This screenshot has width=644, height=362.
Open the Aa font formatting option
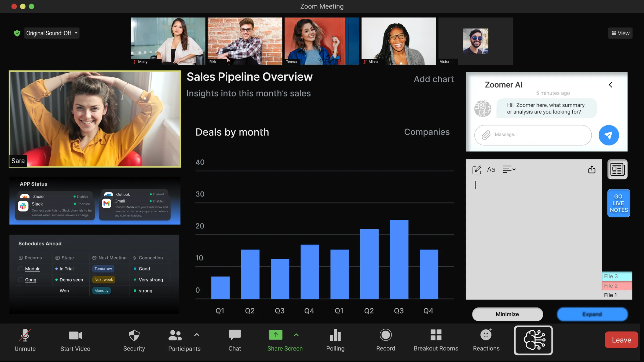click(x=491, y=169)
